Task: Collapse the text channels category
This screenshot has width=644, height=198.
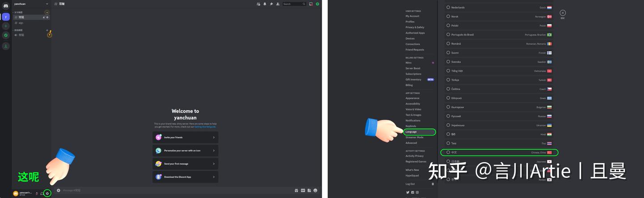Action: 18,13
